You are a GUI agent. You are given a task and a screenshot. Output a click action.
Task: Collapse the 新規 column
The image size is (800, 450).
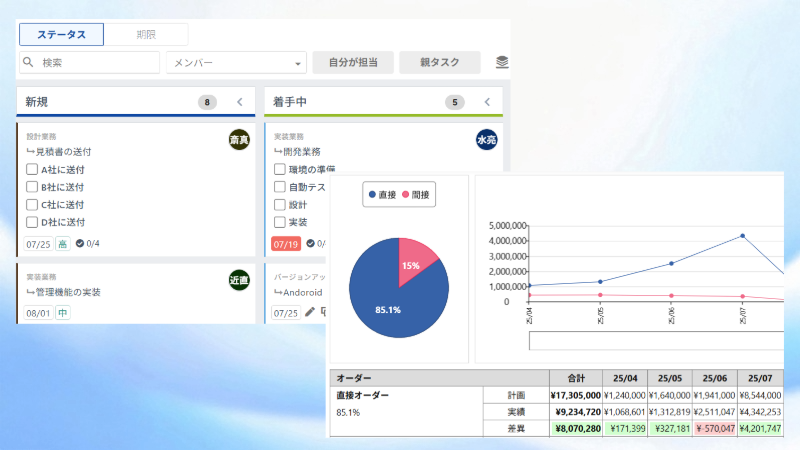point(239,102)
